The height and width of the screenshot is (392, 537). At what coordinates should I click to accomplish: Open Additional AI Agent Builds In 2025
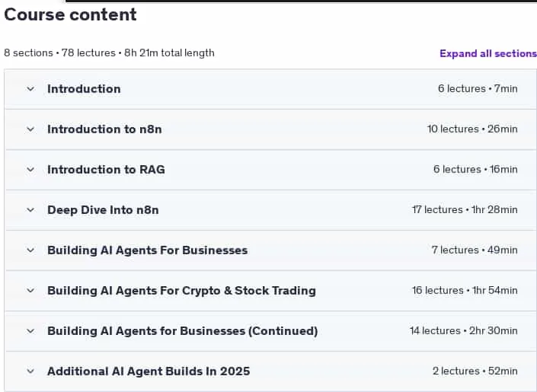[x=149, y=371]
